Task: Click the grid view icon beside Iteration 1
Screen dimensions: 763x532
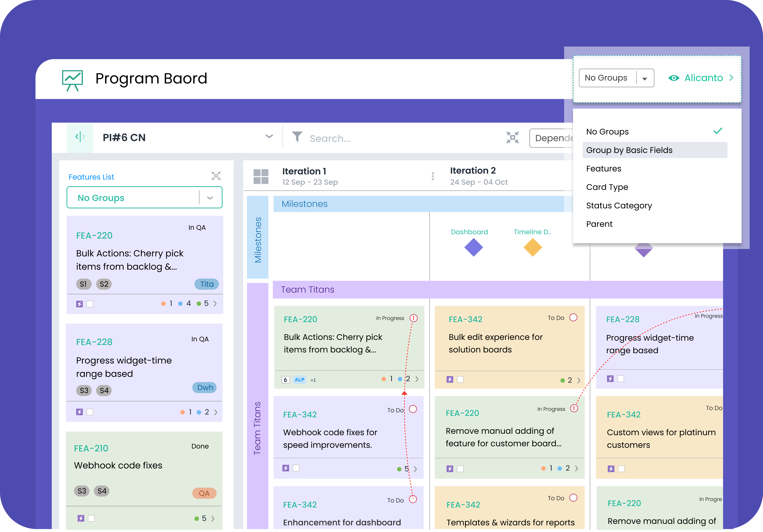Action: 261,176
